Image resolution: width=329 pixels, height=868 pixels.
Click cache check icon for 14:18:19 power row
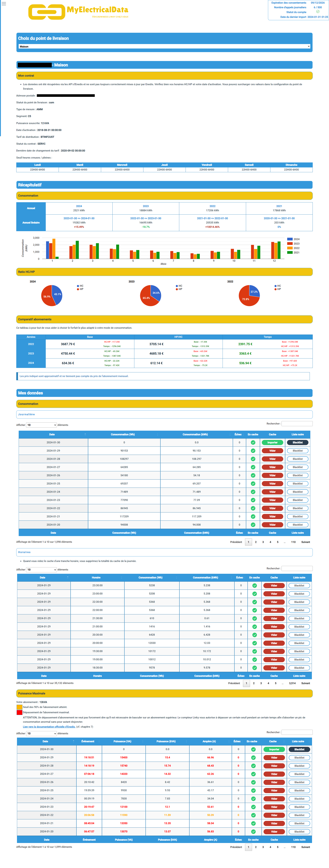tap(253, 766)
